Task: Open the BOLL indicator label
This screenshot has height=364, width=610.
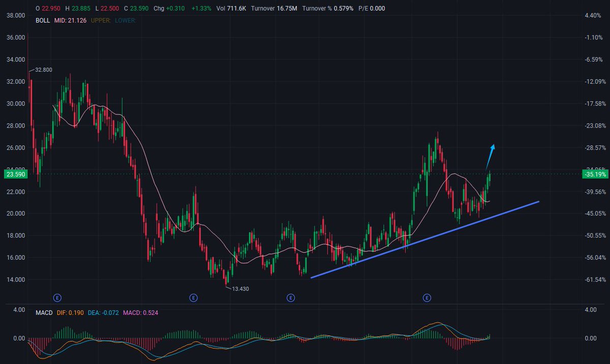Action: (x=42, y=20)
